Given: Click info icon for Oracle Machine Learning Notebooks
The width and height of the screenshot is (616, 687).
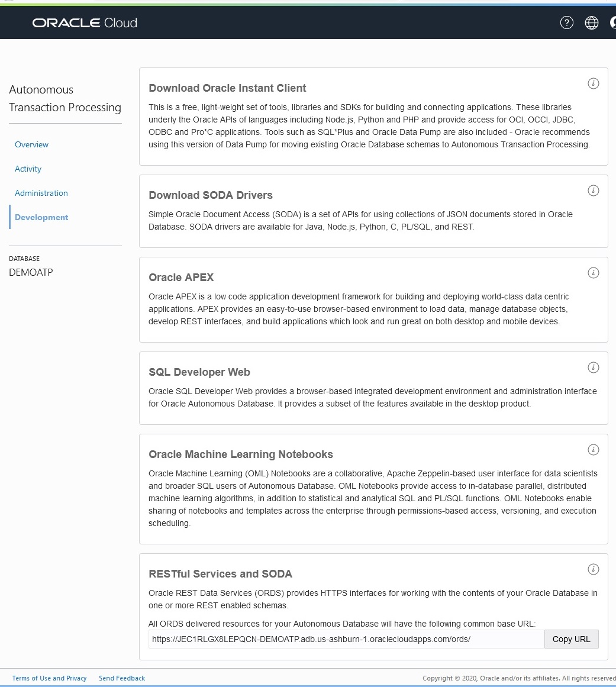Looking at the screenshot, I should [x=593, y=450].
